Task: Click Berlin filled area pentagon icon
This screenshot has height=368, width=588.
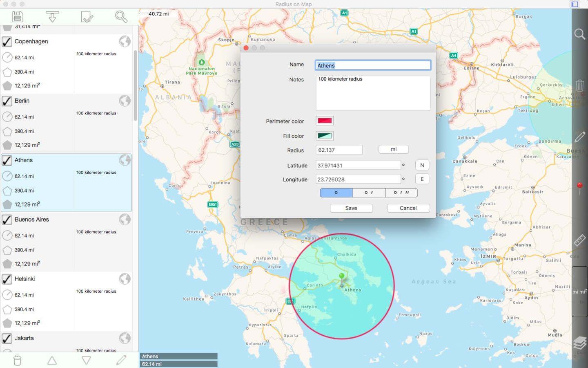Action: [x=7, y=145]
